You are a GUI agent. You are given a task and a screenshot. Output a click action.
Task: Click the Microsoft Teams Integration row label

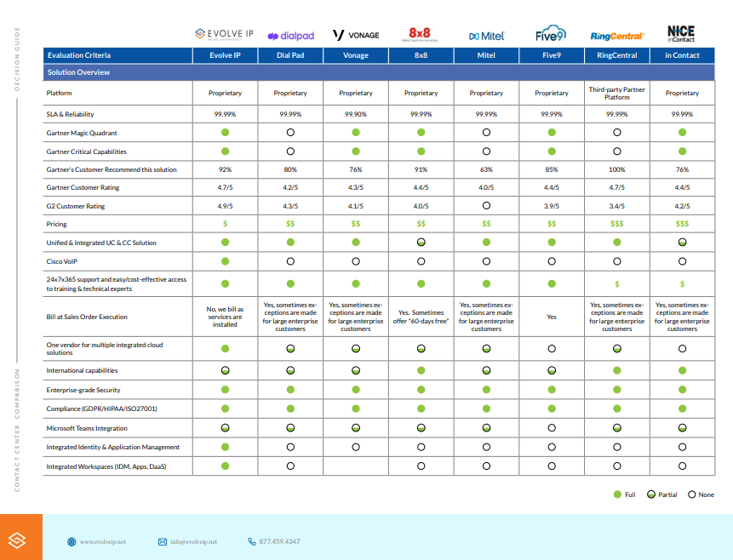click(87, 428)
